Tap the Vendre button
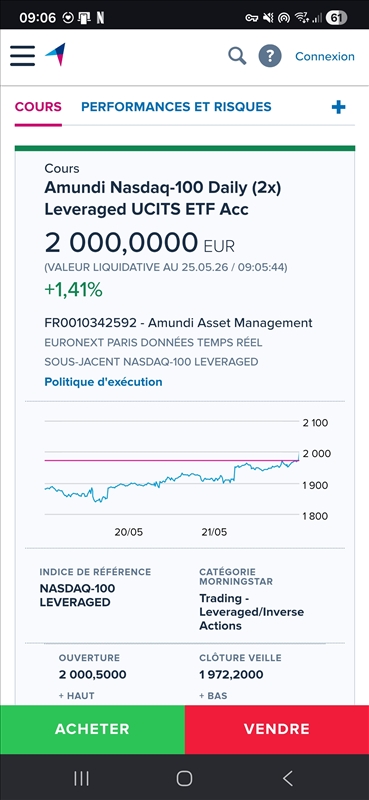Image resolution: width=369 pixels, height=800 pixels. (277, 729)
